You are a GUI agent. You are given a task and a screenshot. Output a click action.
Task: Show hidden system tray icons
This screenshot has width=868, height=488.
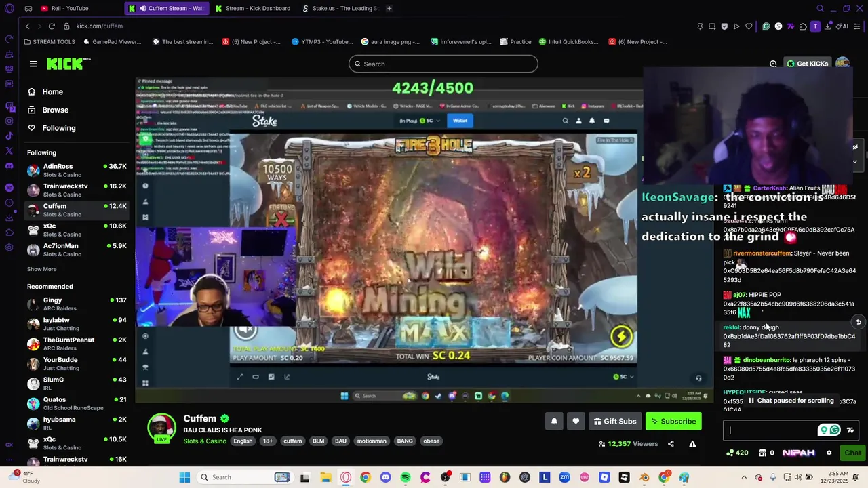click(744, 477)
